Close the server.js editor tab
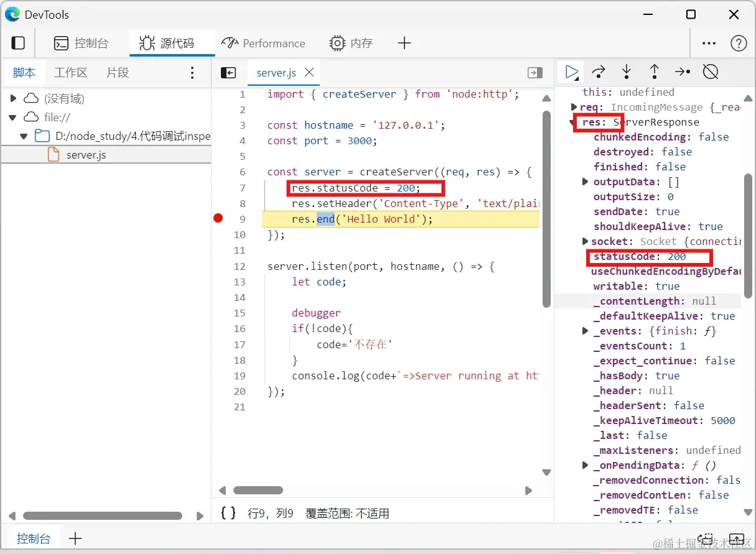Image resolution: width=756 pixels, height=554 pixels. pyautogui.click(x=309, y=73)
